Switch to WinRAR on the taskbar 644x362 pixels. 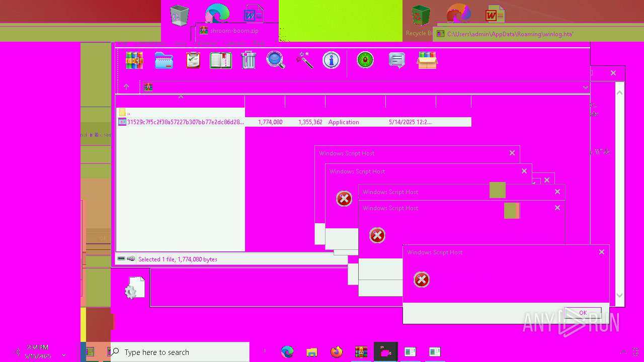click(x=361, y=352)
